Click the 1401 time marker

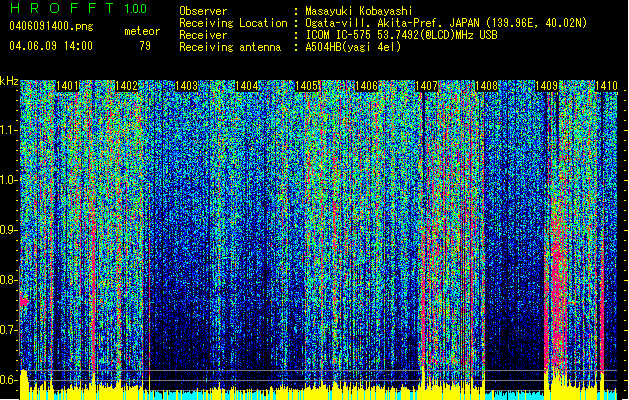click(x=67, y=86)
